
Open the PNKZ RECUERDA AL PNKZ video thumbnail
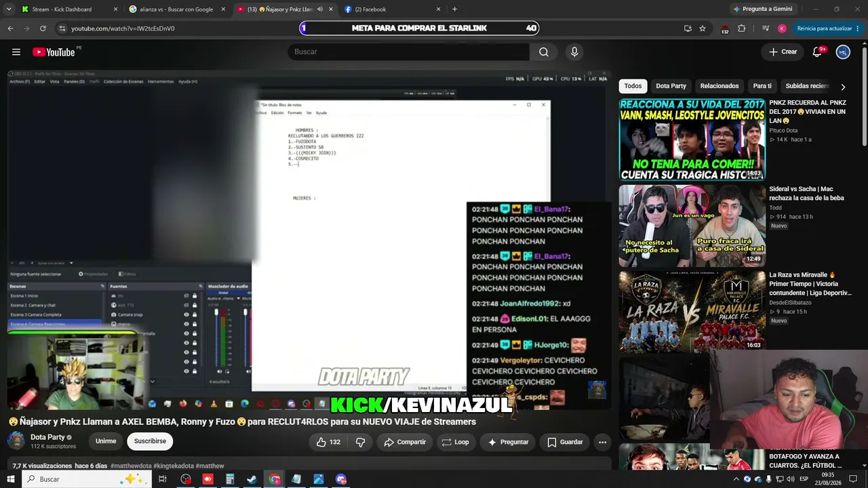692,140
